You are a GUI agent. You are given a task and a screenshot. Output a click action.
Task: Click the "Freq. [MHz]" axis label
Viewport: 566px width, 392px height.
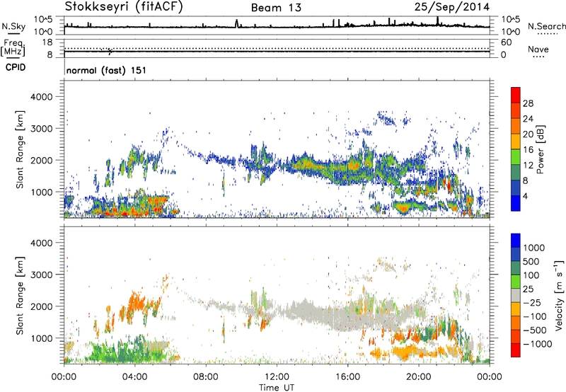pyautogui.click(x=13, y=48)
